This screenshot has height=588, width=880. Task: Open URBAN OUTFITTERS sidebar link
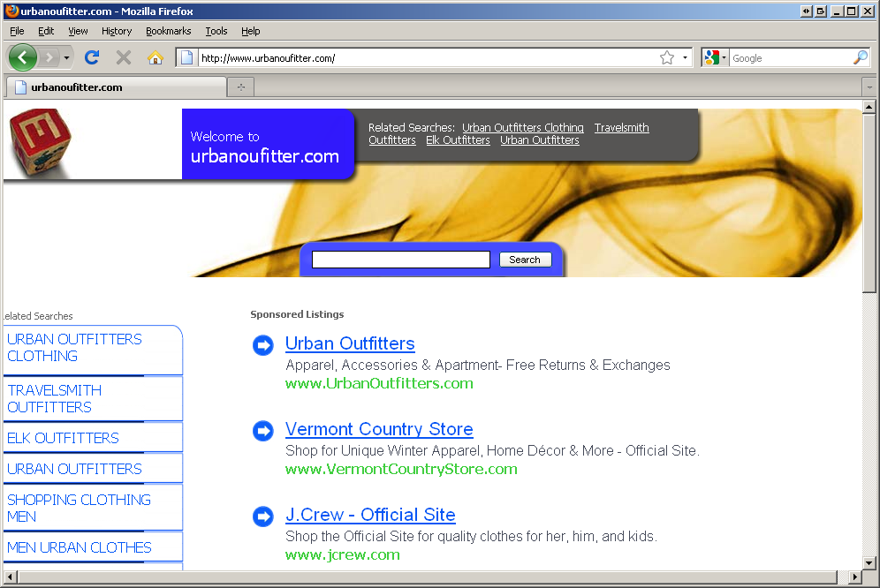tap(74, 469)
